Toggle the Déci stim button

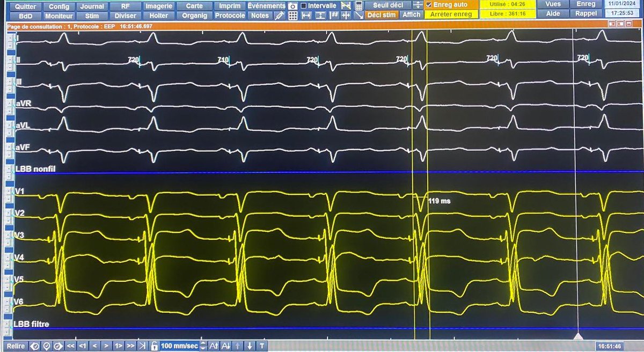382,16
